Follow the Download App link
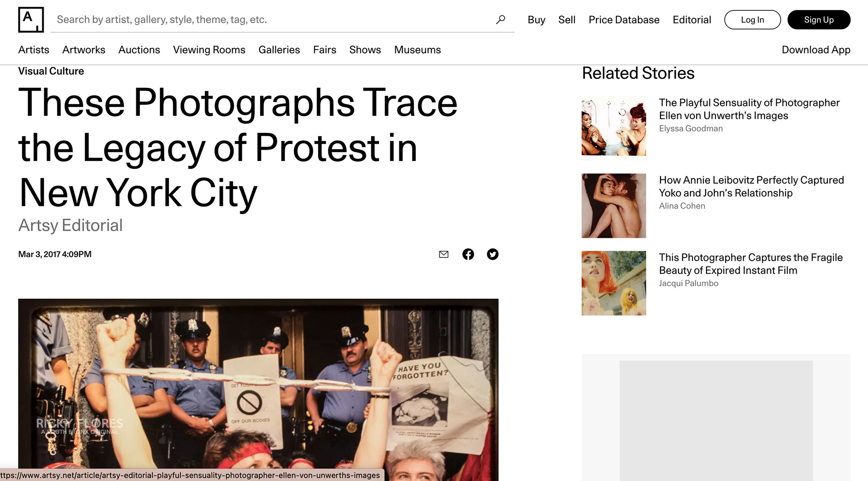This screenshot has height=481, width=868. (x=816, y=50)
